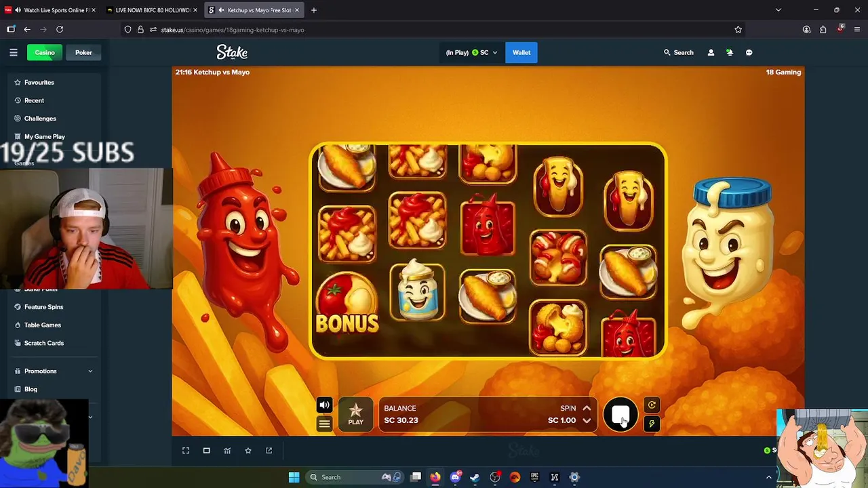868x488 pixels.
Task: Open OBS Studio from taskbar
Action: click(x=495, y=477)
